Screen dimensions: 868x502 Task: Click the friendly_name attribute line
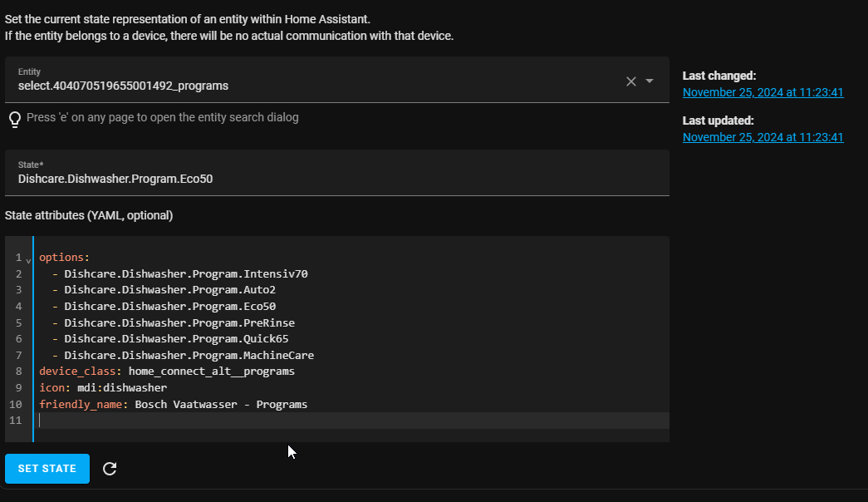pyautogui.click(x=173, y=404)
